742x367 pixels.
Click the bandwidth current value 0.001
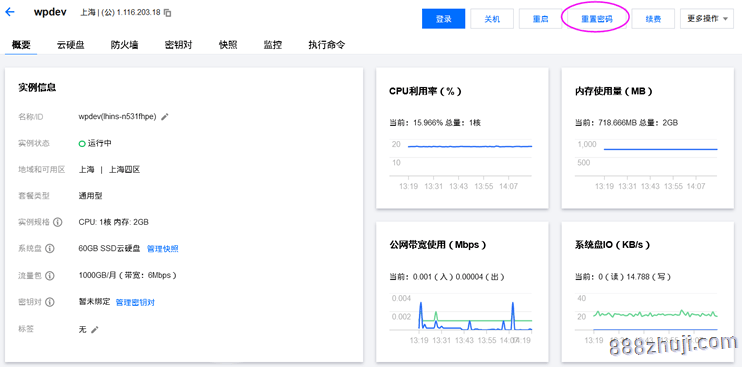click(422, 277)
